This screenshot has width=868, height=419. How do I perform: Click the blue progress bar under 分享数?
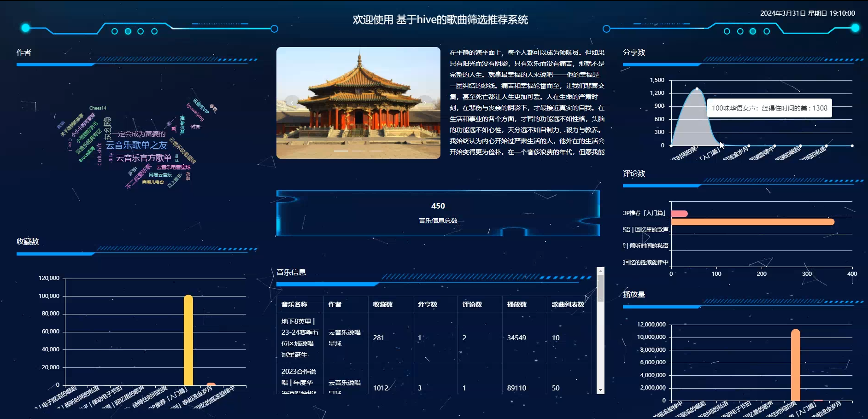pyautogui.click(x=661, y=65)
